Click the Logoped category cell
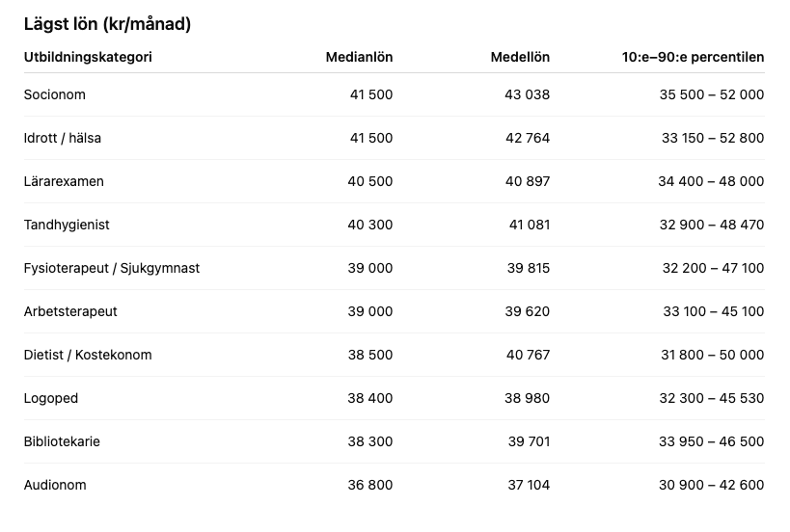 click(x=51, y=398)
